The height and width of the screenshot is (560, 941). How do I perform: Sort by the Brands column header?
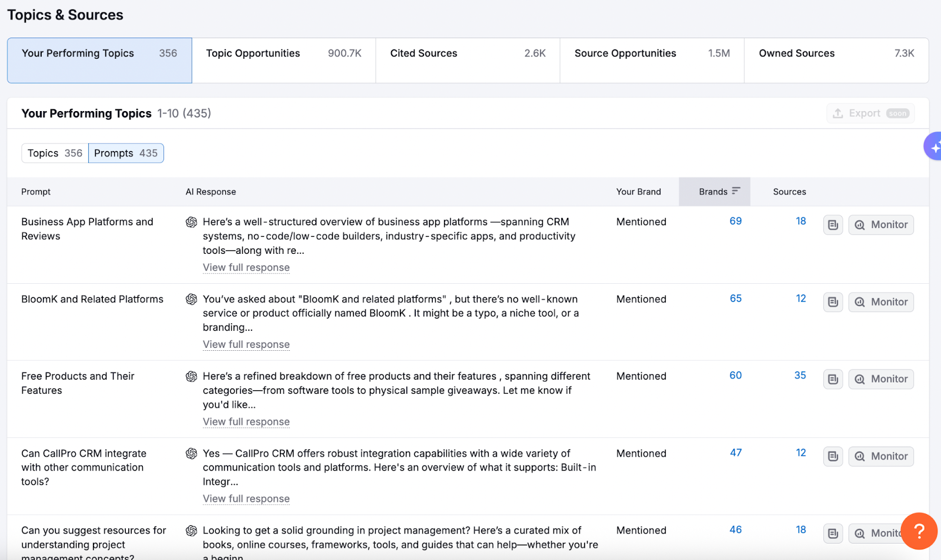click(x=715, y=192)
